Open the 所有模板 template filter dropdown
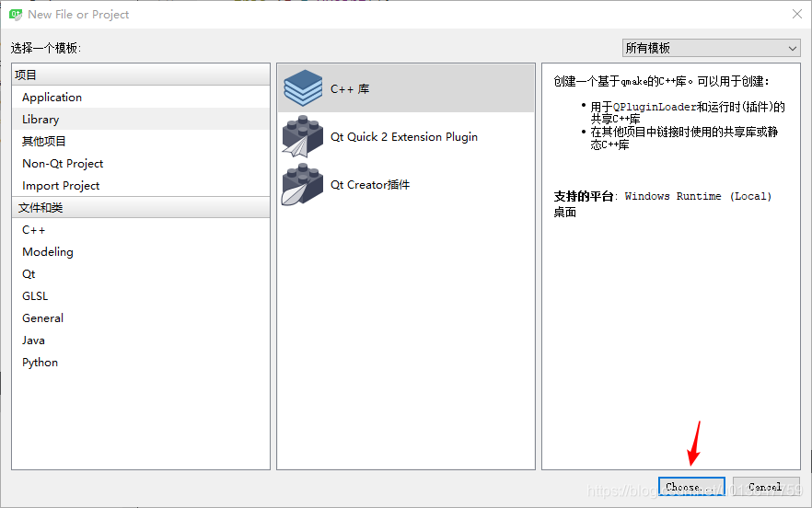This screenshot has width=812, height=508. (711, 48)
